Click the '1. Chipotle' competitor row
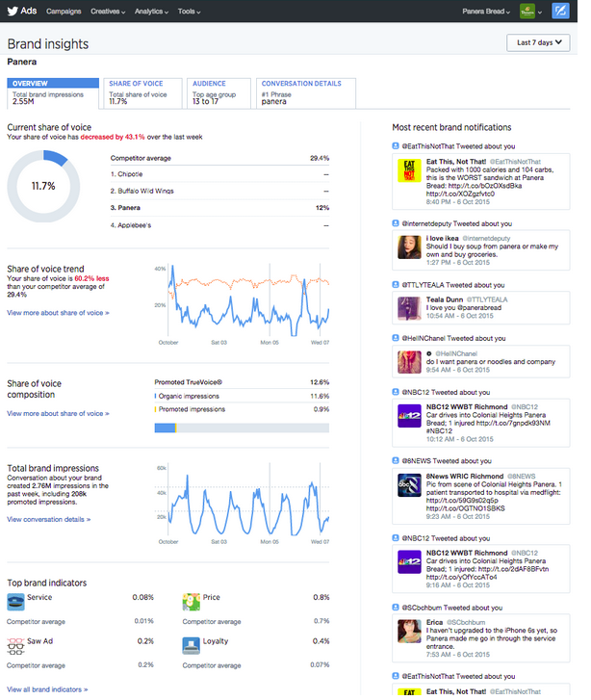This screenshot has width=591, height=700. pos(219,174)
